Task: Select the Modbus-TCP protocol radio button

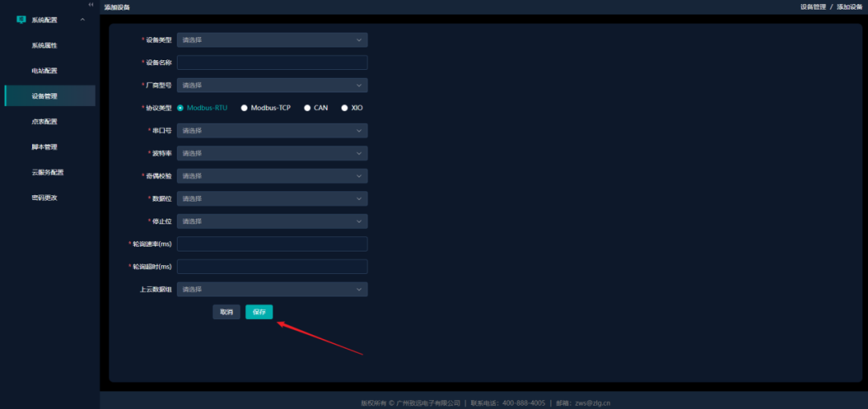Action: (244, 108)
